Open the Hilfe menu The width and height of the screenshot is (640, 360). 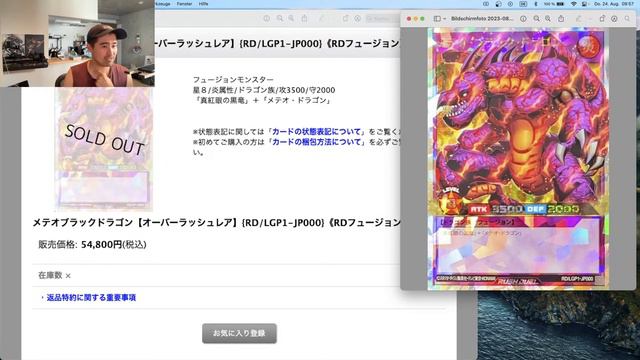[x=203, y=4]
